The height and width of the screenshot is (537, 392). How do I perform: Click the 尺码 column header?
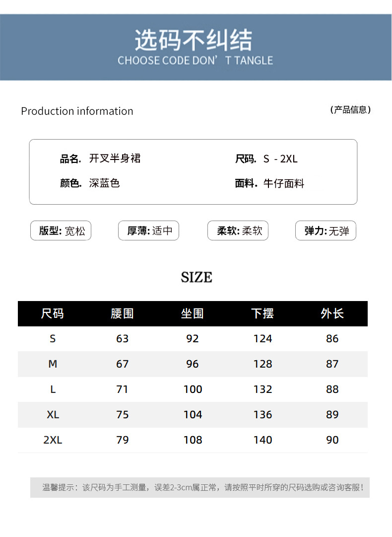52,313
